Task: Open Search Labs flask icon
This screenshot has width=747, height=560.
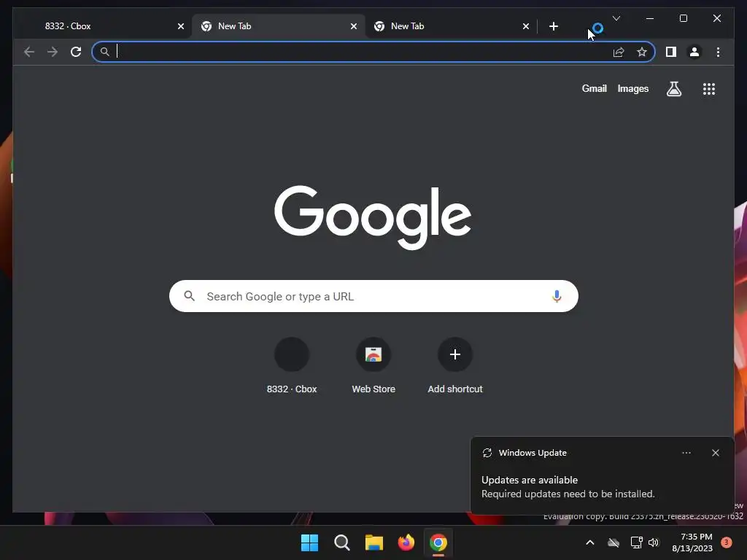Action: click(x=673, y=88)
